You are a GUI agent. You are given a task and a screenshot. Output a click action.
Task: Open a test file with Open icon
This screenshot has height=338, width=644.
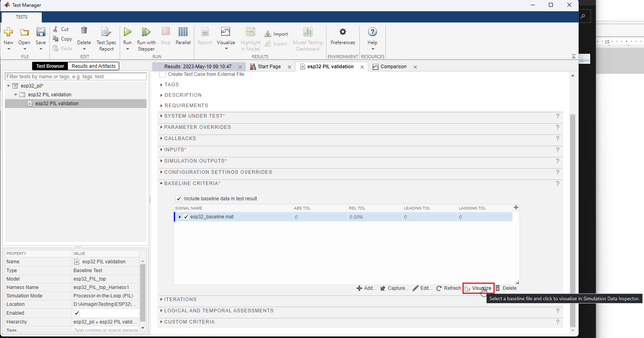pos(24,32)
